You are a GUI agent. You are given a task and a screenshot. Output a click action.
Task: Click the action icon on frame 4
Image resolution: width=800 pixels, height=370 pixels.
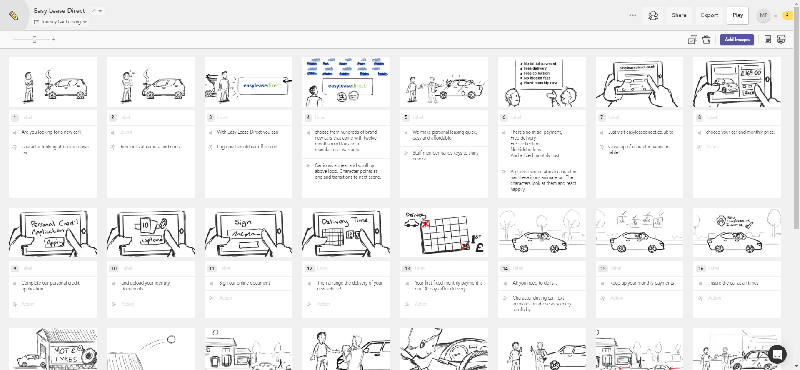(x=308, y=166)
